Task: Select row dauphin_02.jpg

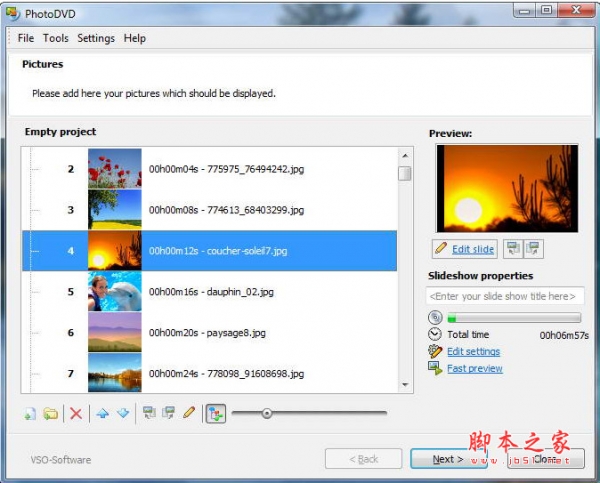Action: [x=210, y=292]
